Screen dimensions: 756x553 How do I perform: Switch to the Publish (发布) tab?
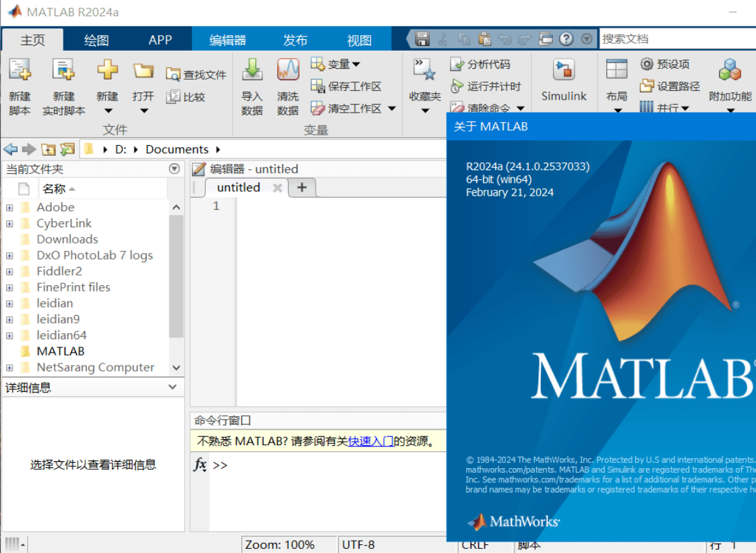pyautogui.click(x=295, y=40)
